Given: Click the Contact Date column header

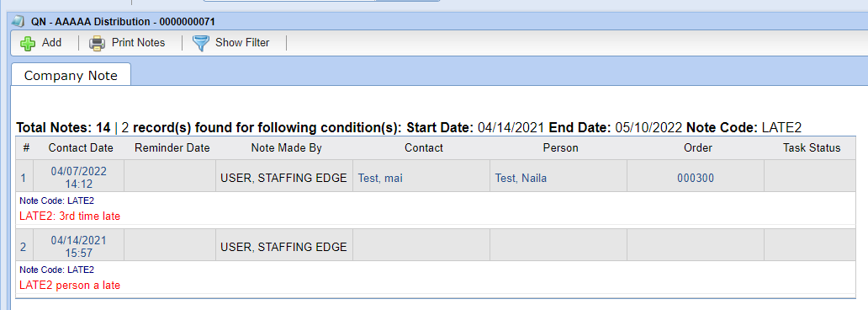Looking at the screenshot, I should [x=81, y=148].
